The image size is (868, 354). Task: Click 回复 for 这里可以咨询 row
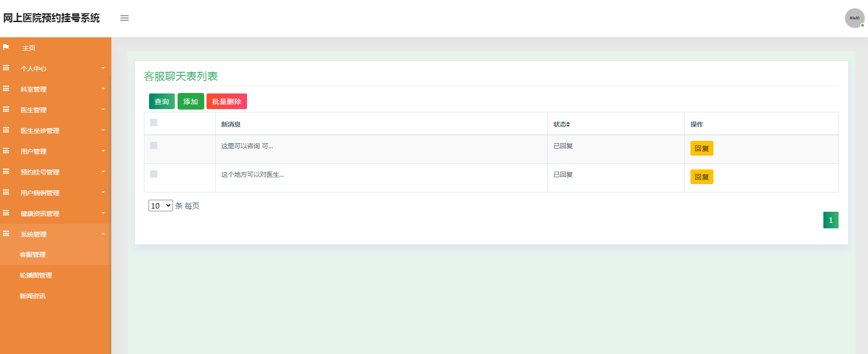702,148
